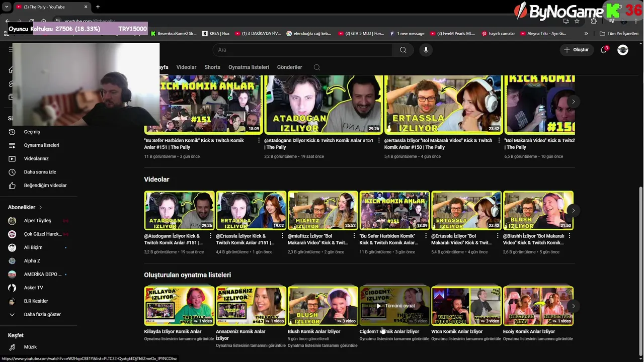Open KREA | Flux bookmark
The image size is (644, 362).
click(x=216, y=34)
